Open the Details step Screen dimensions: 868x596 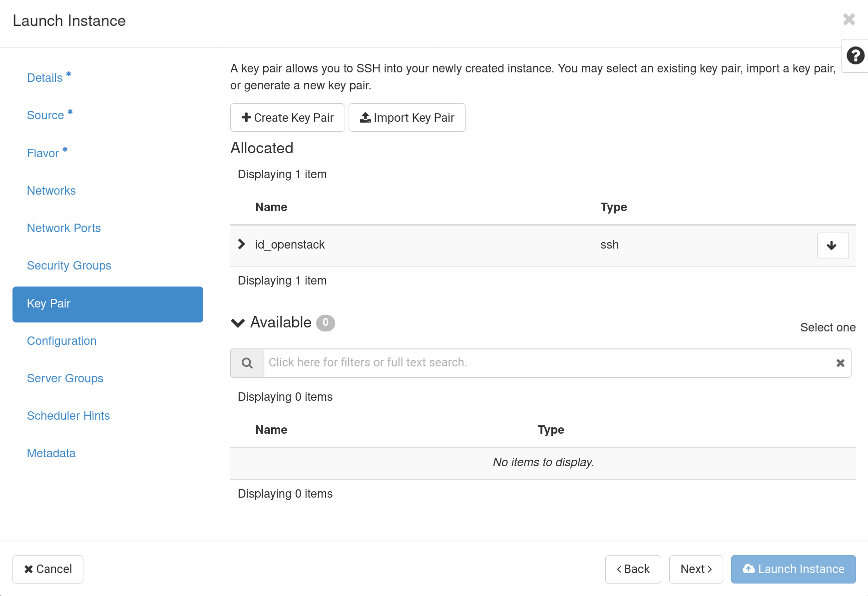pyautogui.click(x=44, y=77)
